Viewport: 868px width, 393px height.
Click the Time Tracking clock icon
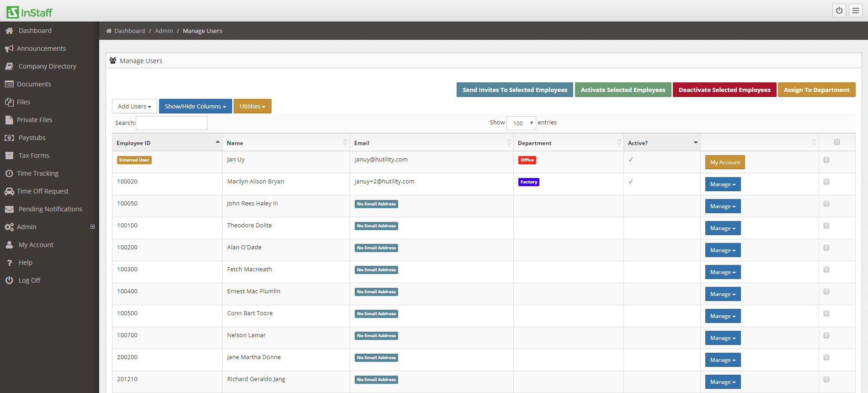click(x=9, y=173)
